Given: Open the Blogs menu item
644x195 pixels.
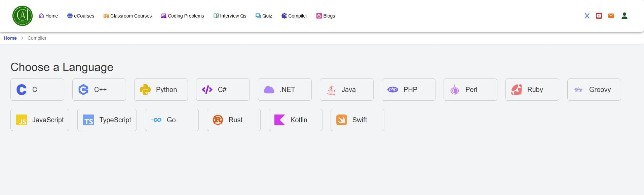Looking at the screenshot, I should coord(326,16).
